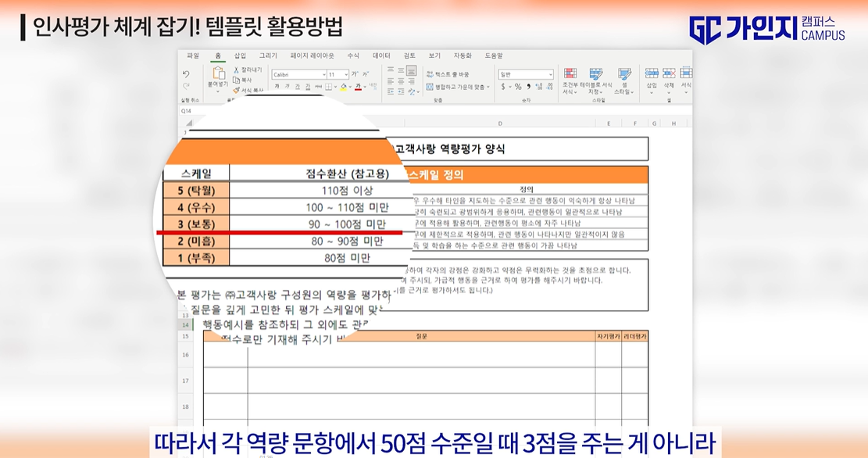Viewport: 868px width, 458px height.
Task: Click the Cell Styles (셀 스타일) icon
Action: [x=624, y=75]
